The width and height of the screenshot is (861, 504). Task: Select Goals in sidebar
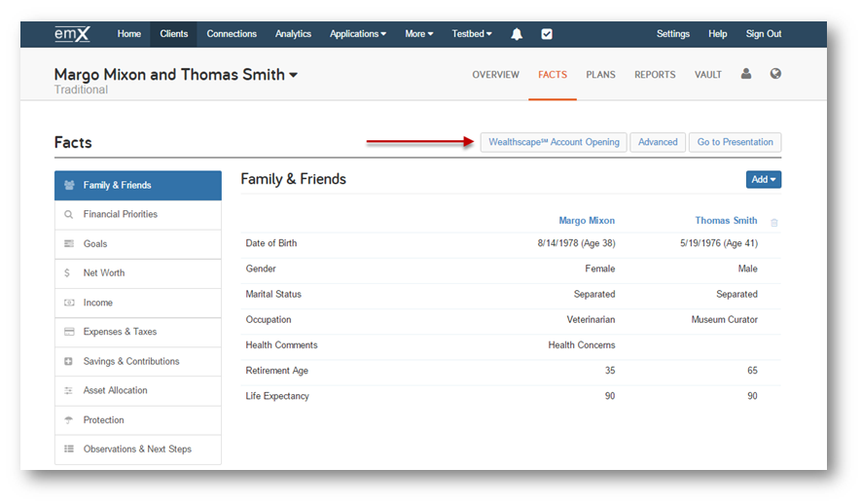[138, 244]
